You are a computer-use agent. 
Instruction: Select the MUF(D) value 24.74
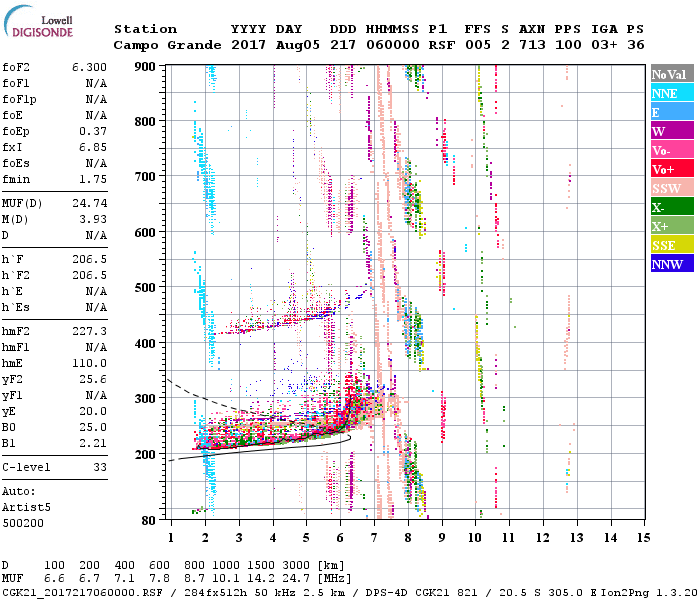[90, 202]
